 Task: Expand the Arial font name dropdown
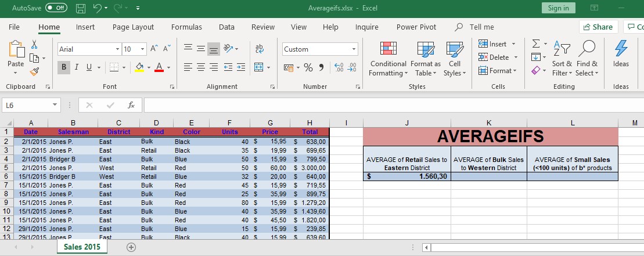(x=117, y=49)
